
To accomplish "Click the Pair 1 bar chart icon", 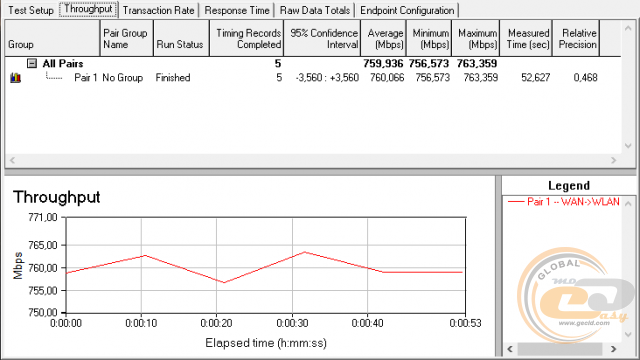I will pyautogui.click(x=16, y=78).
